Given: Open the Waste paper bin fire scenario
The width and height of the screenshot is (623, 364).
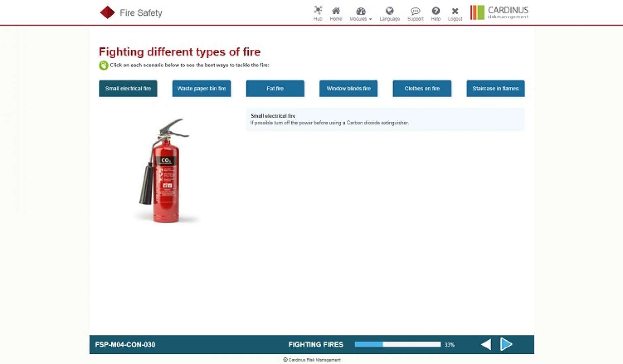Looking at the screenshot, I should click(x=201, y=88).
